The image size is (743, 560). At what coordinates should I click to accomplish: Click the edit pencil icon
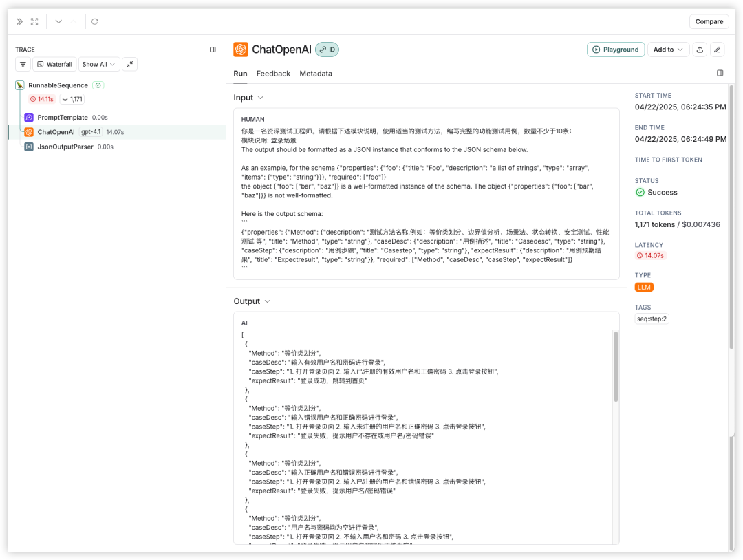(718, 50)
